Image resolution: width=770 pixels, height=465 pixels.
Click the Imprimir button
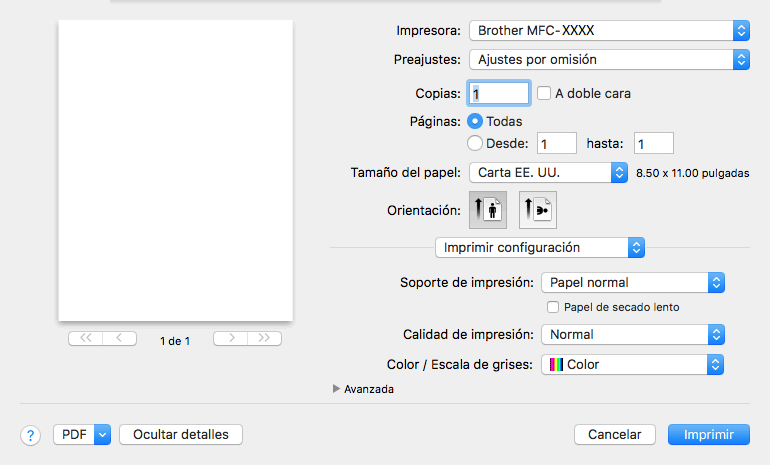(x=709, y=435)
